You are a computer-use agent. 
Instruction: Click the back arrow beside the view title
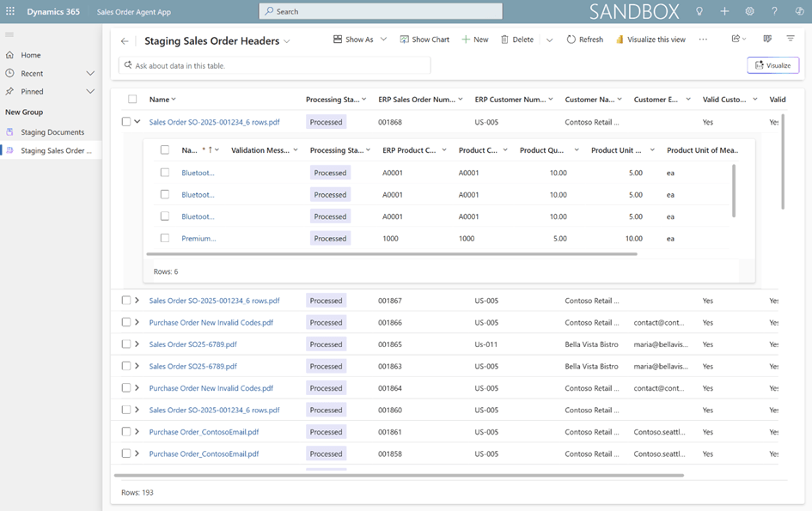click(125, 41)
